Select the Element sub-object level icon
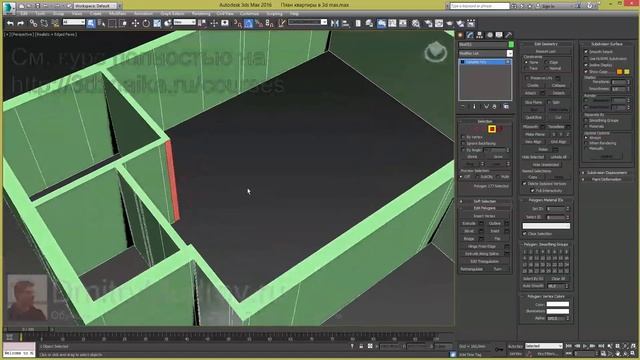Image resolution: width=640 pixels, height=360 pixels. point(500,129)
